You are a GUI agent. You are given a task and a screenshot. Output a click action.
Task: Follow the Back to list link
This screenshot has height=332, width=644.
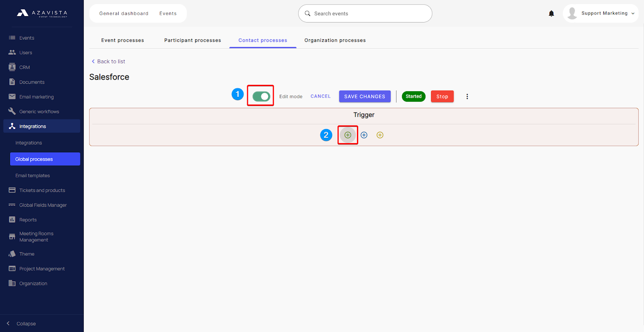click(x=111, y=61)
